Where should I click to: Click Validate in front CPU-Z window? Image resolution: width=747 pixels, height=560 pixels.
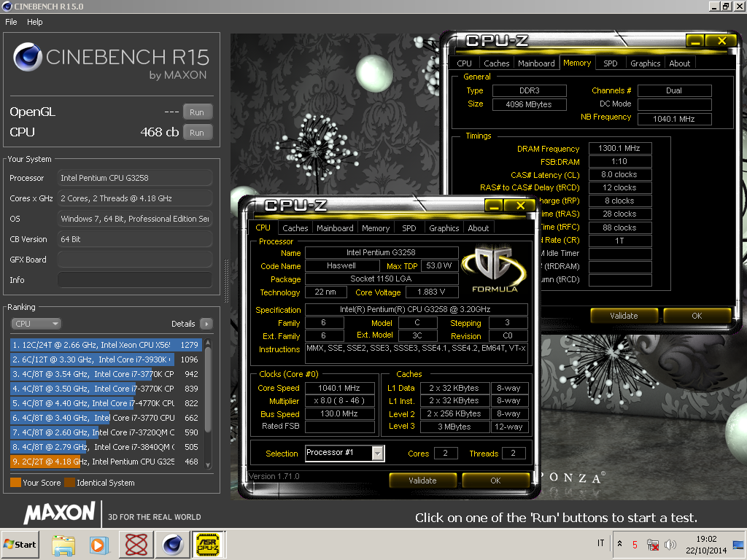(x=422, y=481)
